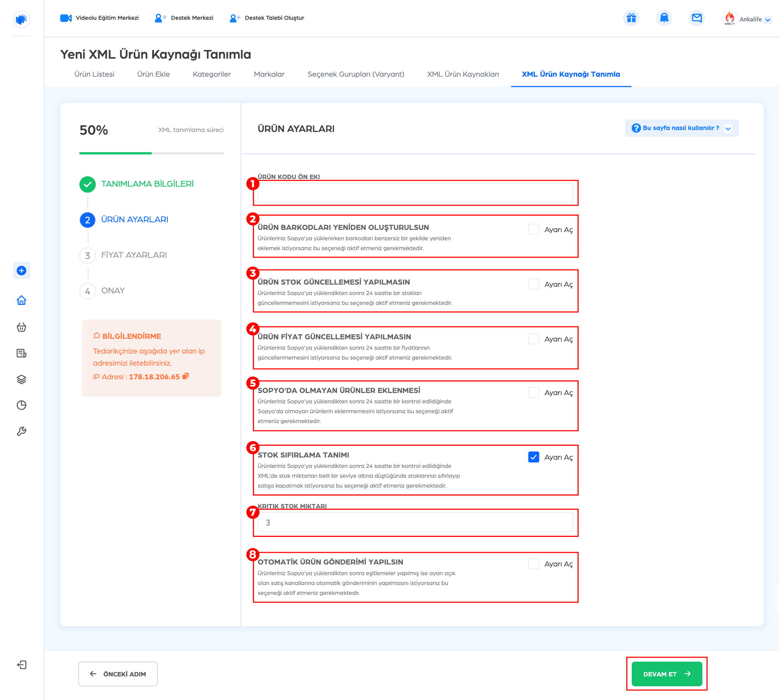Image resolution: width=779 pixels, height=700 pixels.
Task: Click the blue plus sidebar icon
Action: tap(21, 271)
